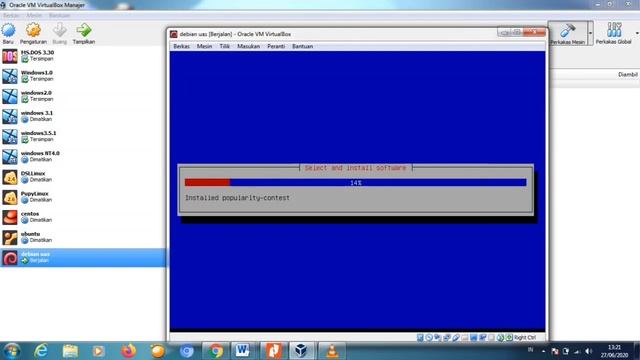The image size is (640, 360).
Task: Select the Windows1.0 virtual machine
Action: coord(83,76)
